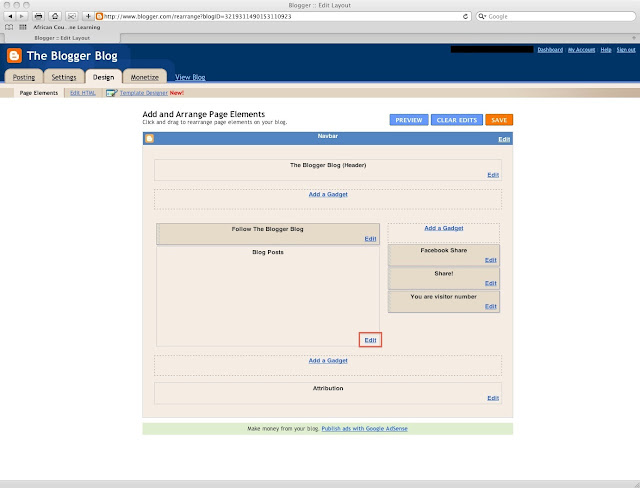Click the PREVIEW button
This screenshot has width=640, height=488.
point(409,120)
